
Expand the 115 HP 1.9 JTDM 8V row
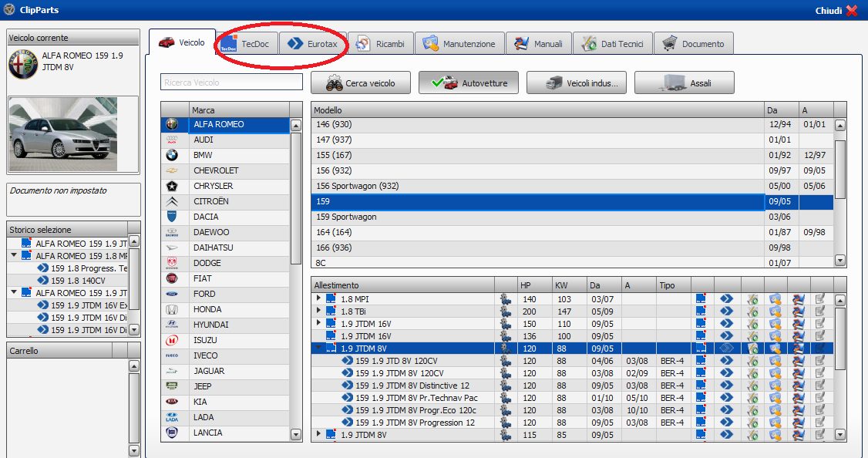[x=319, y=435]
